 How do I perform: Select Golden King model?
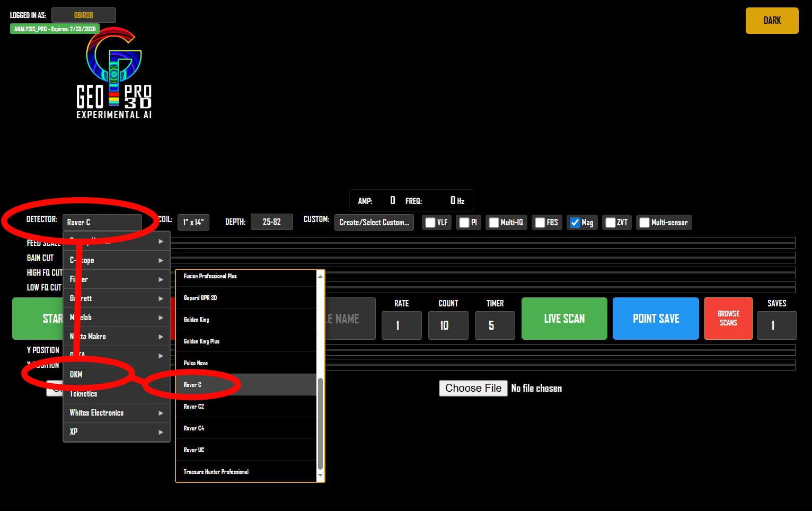246,320
